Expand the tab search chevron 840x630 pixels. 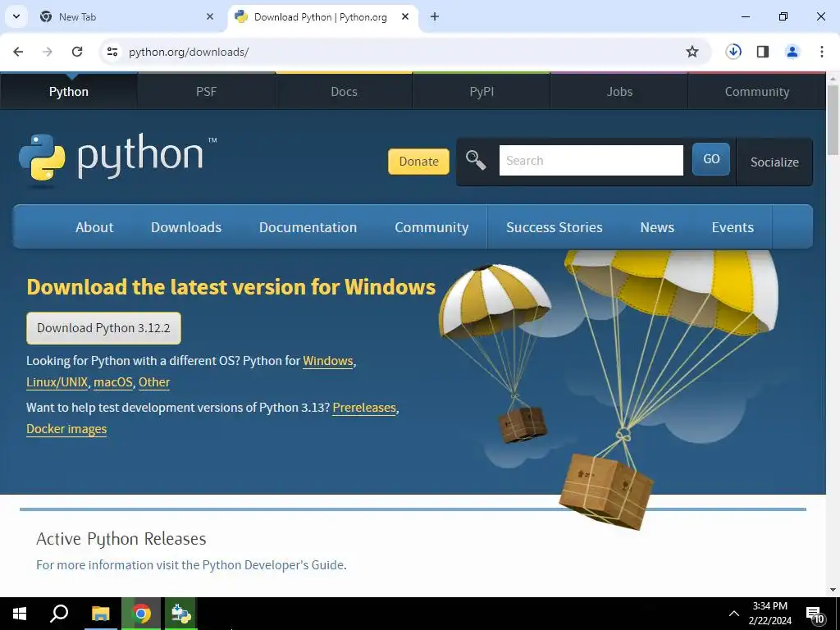(16, 16)
